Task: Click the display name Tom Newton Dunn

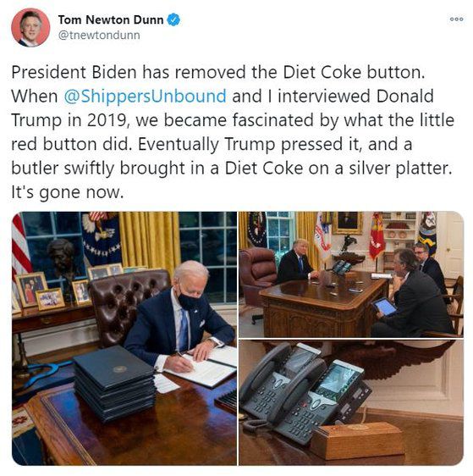Action: pyautogui.click(x=111, y=20)
